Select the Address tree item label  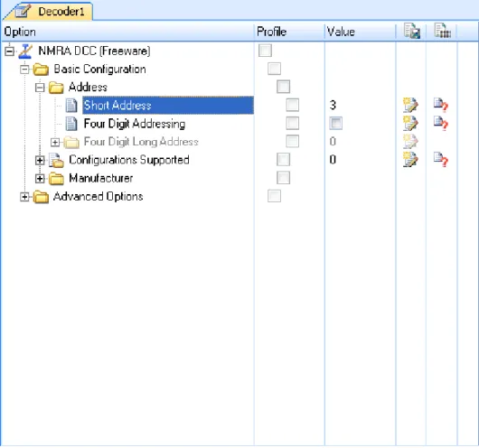click(88, 87)
